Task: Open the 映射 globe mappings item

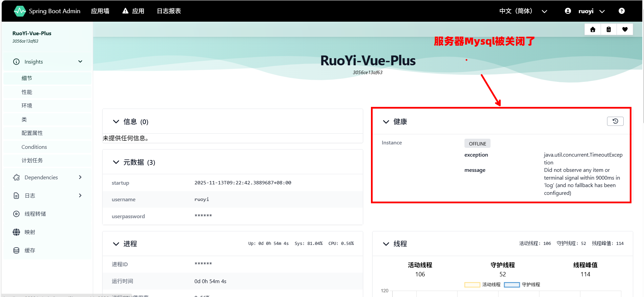Action: click(x=30, y=232)
